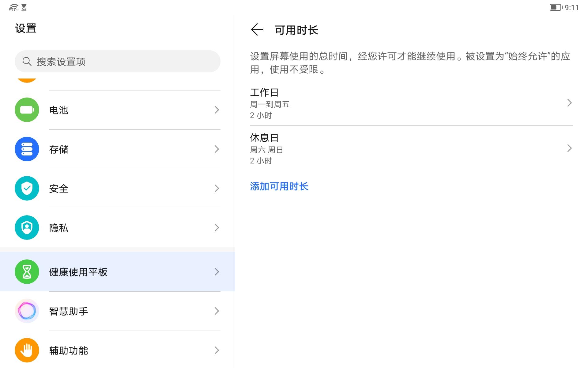
Task: Open the 安全 (Security) shield icon
Action: point(27,189)
